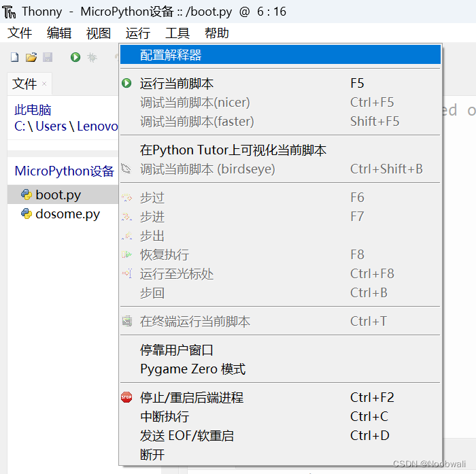Select 调试当前脚本(faster) entry
This screenshot has width=476, height=474.
pyautogui.click(x=280, y=122)
